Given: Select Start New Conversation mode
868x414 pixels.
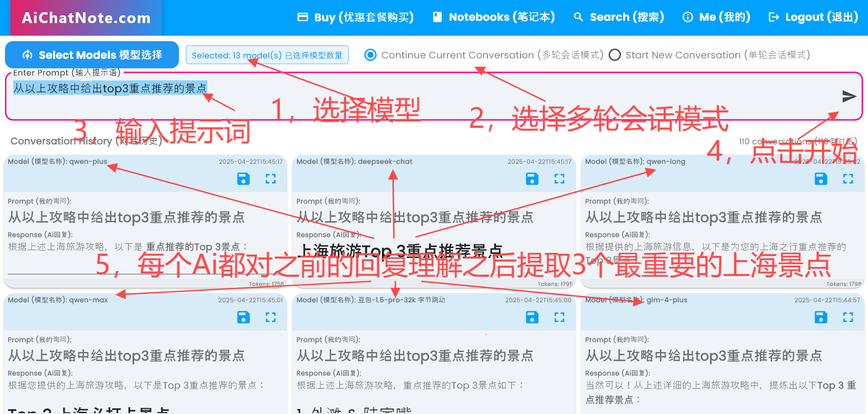Looking at the screenshot, I should point(615,55).
